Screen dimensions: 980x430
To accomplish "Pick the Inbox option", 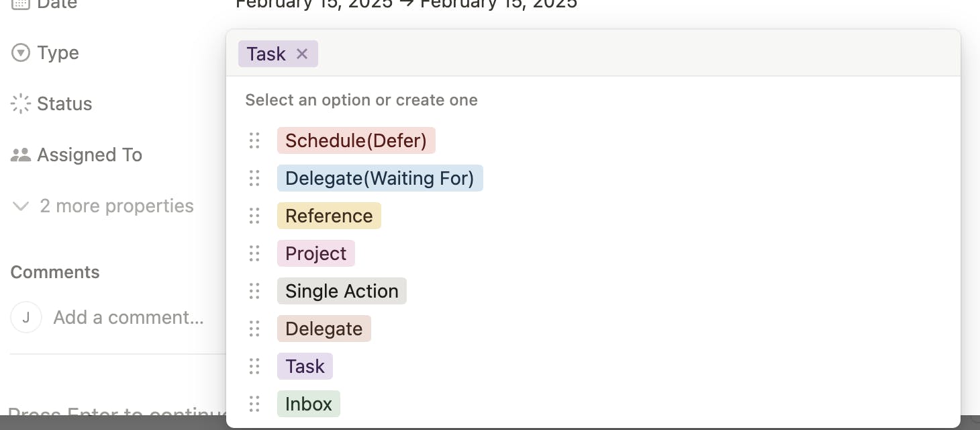I will [x=308, y=404].
